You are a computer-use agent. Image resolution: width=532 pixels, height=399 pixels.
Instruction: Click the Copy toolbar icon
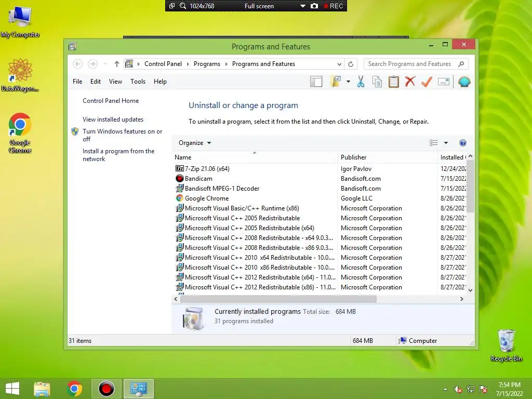[x=377, y=82]
